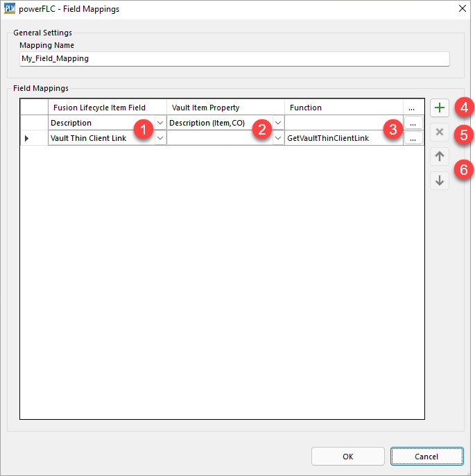
Task: Open function browser for GetVaultThinClientLink row
Action: 413,138
